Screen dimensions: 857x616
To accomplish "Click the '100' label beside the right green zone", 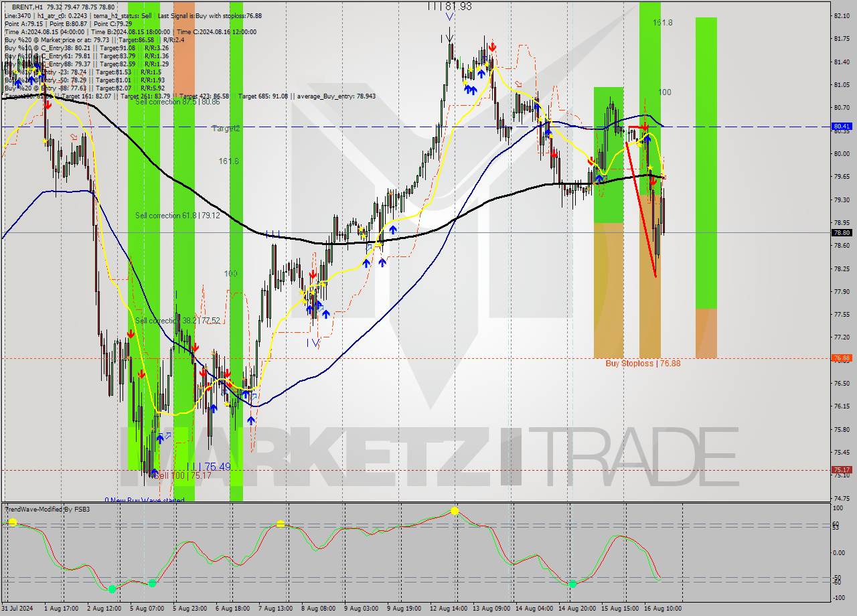I will [x=664, y=92].
